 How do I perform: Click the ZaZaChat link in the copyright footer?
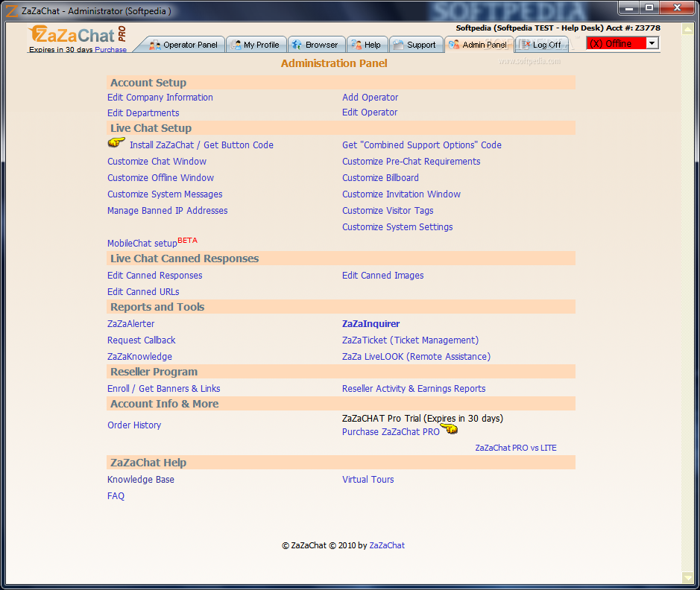387,545
